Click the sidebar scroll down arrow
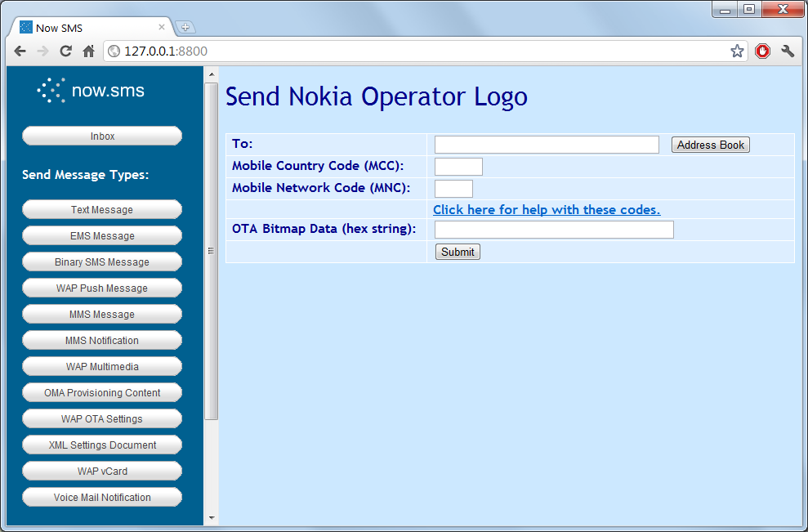Image resolution: width=808 pixels, height=532 pixels. tap(212, 517)
